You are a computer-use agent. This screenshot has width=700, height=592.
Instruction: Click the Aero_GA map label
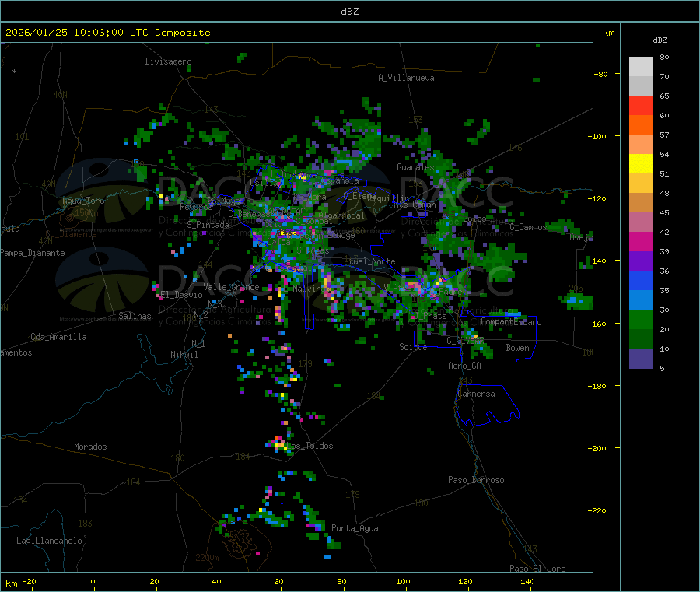(465, 366)
